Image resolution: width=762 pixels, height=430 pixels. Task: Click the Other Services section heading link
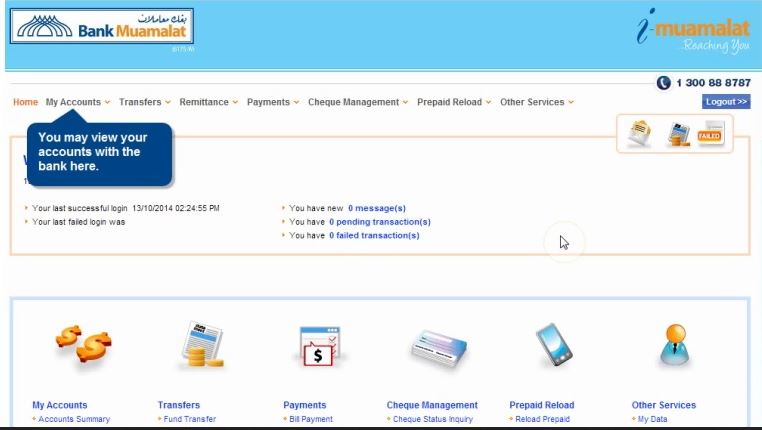click(x=664, y=405)
